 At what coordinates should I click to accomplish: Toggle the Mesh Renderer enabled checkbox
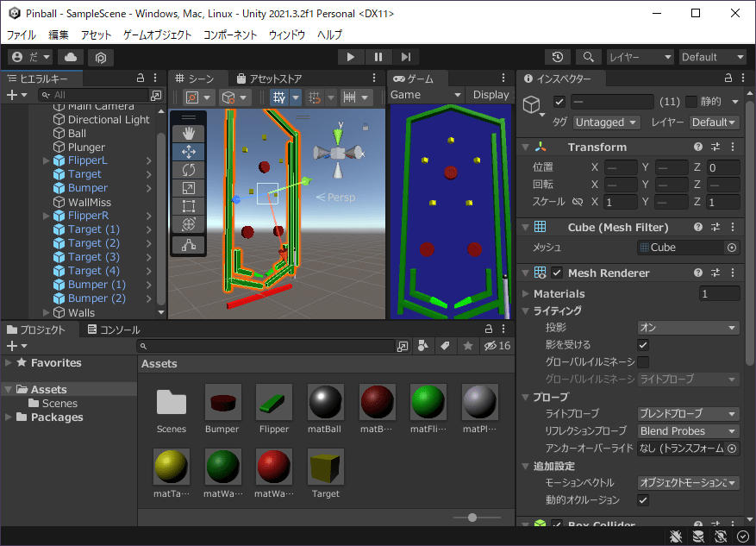(x=557, y=273)
